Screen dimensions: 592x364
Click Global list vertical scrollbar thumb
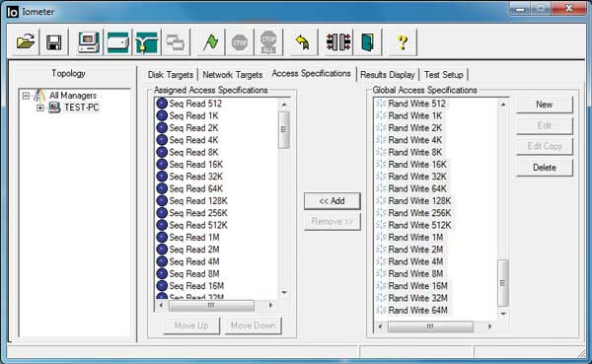pyautogui.click(x=503, y=282)
